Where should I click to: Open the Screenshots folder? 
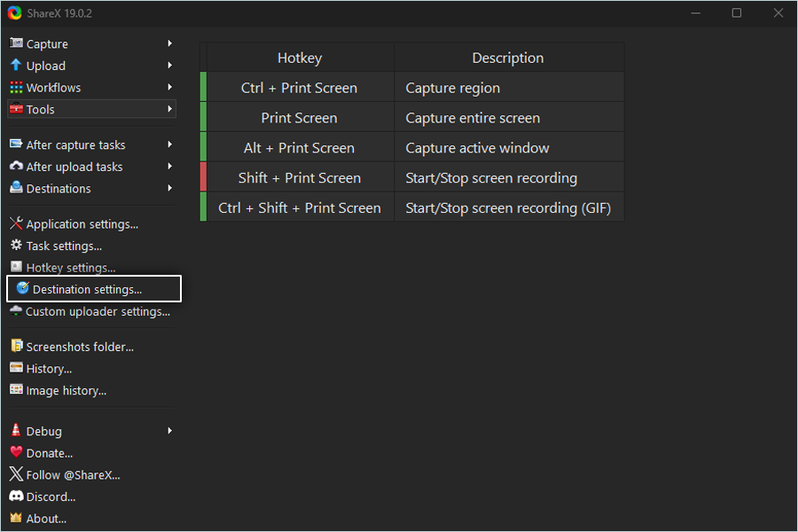point(80,347)
